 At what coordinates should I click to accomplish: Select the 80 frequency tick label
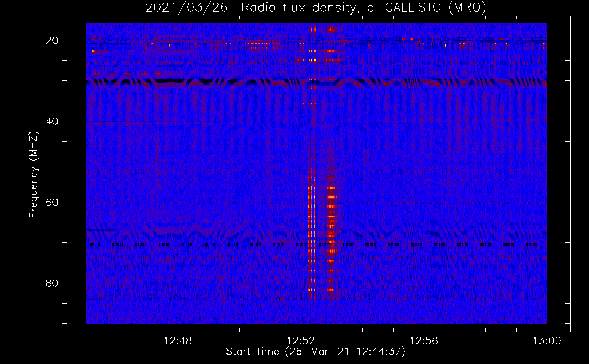pyautogui.click(x=52, y=283)
